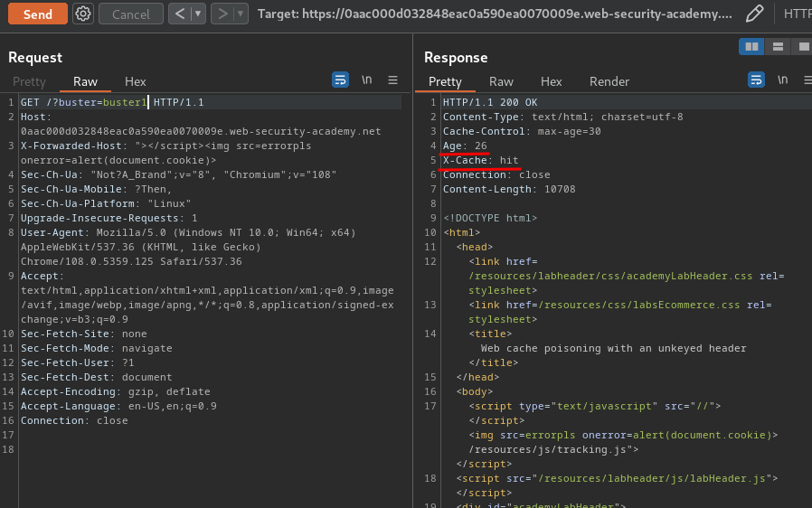Select Raw tab in Response panel
This screenshot has height=508, width=812.
[501, 82]
